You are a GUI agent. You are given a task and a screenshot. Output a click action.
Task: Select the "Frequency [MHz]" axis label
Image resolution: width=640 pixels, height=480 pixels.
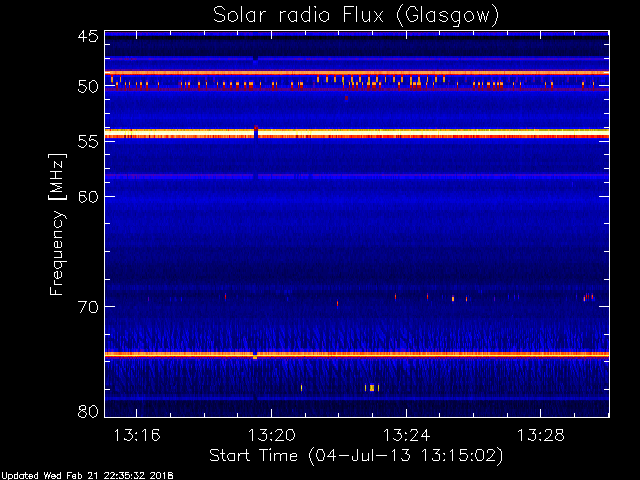[57, 223]
